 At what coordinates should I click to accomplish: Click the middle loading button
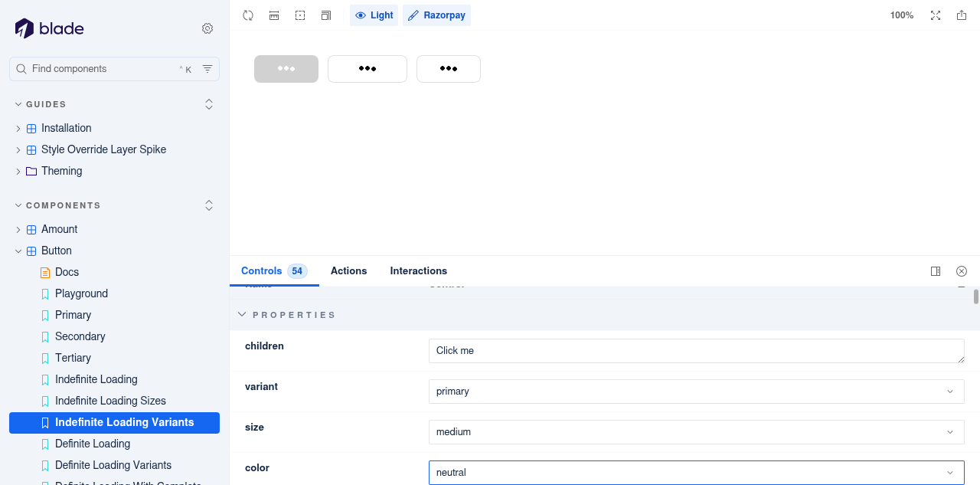367,69
